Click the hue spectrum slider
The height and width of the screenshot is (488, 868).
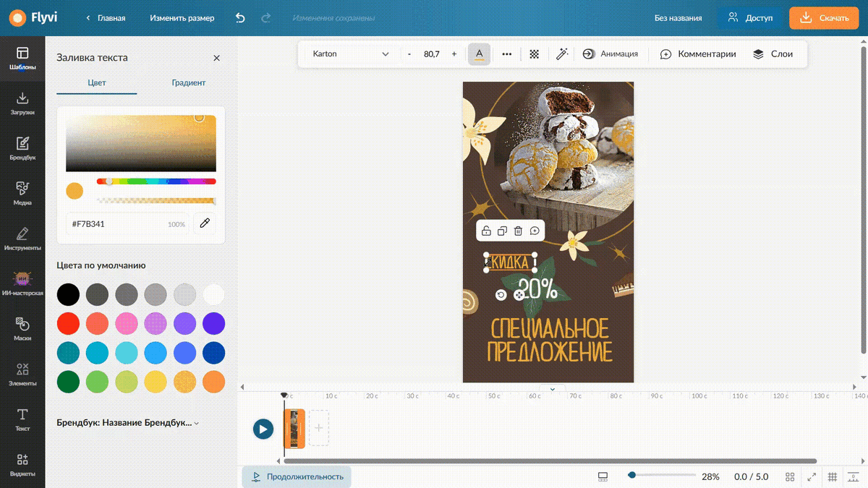(x=156, y=181)
